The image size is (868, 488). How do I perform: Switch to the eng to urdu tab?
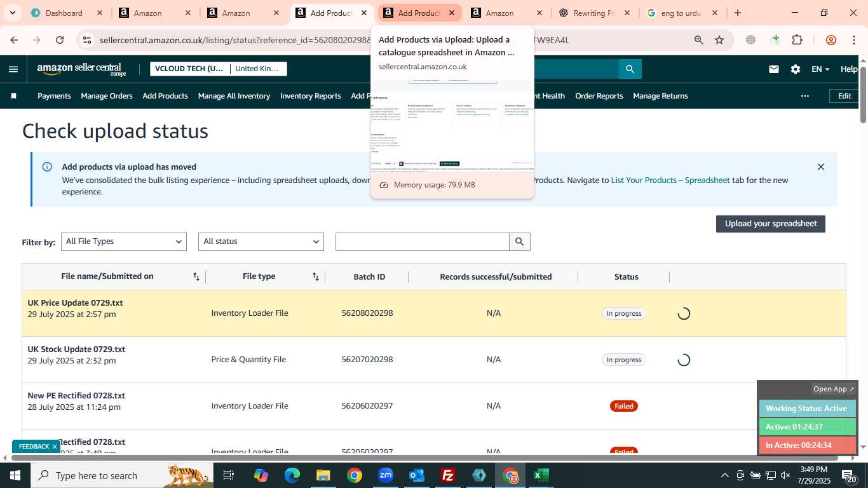(x=681, y=13)
